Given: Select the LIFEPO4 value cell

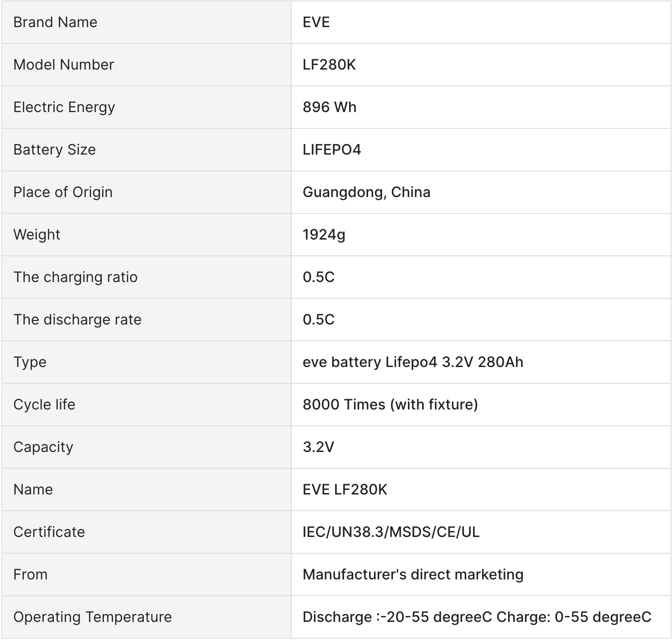Looking at the screenshot, I should [481, 150].
